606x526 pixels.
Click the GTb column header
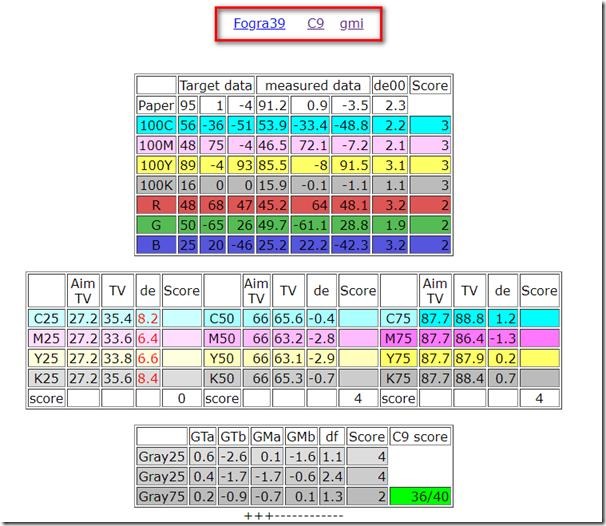tap(233, 437)
